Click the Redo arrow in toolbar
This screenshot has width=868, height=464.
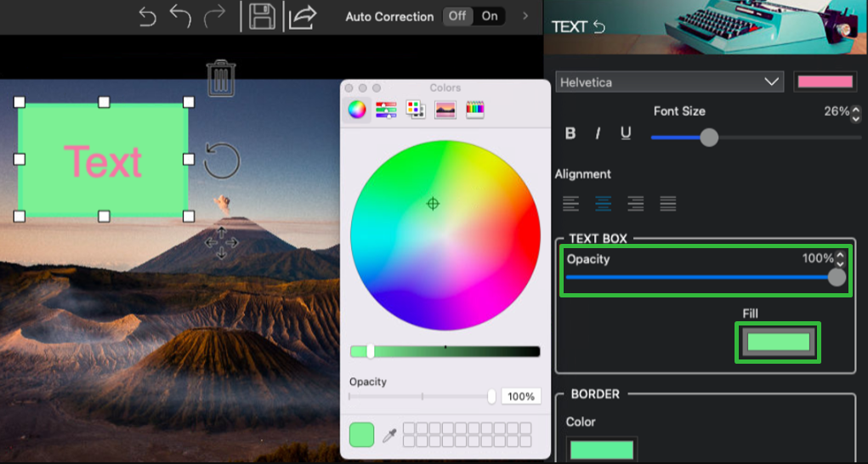[x=214, y=17]
